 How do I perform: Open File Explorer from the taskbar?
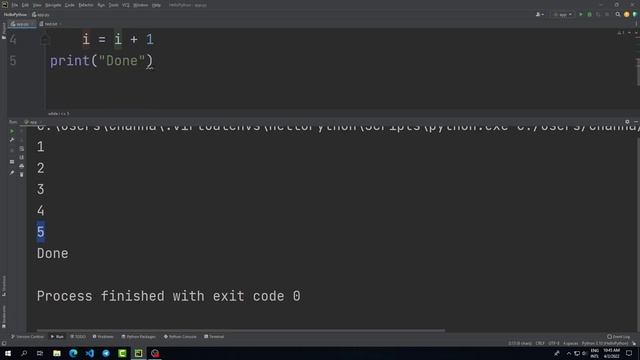pos(57,353)
